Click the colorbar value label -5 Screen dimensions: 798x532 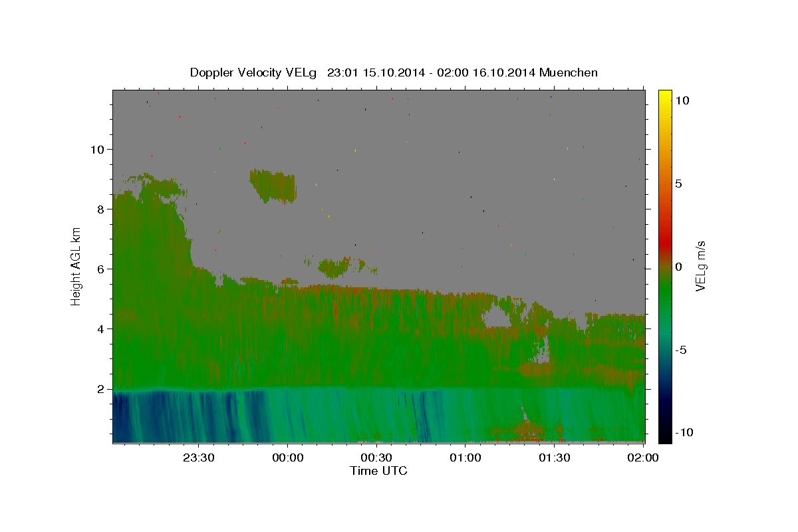pyautogui.click(x=680, y=350)
